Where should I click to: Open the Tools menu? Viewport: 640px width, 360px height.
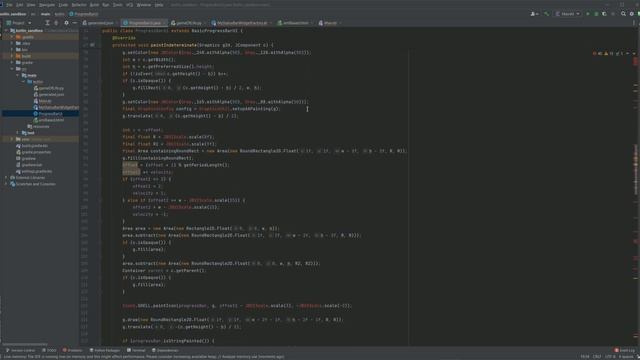[117, 5]
